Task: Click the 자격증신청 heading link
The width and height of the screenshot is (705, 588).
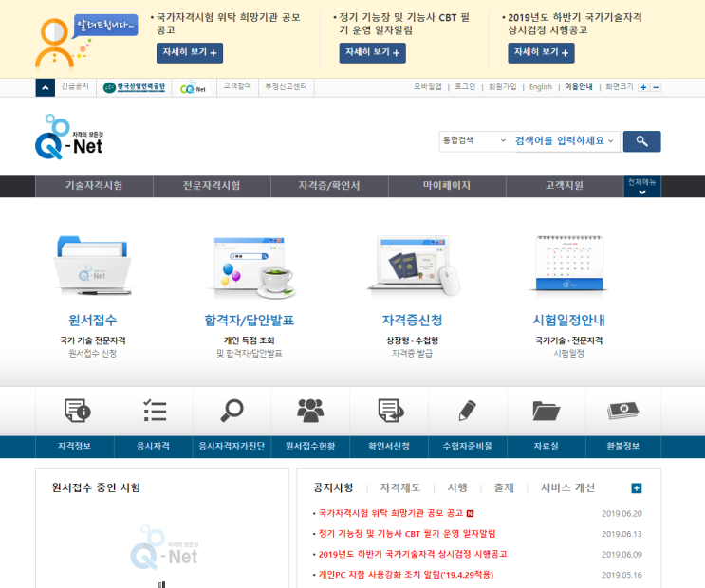Action: point(413,320)
